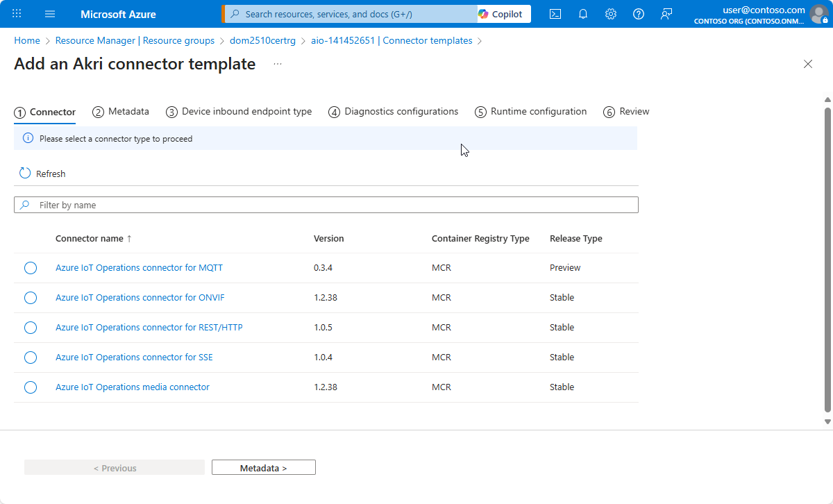Open the ellipsis menu beside page title
833x504 pixels.
(277, 63)
